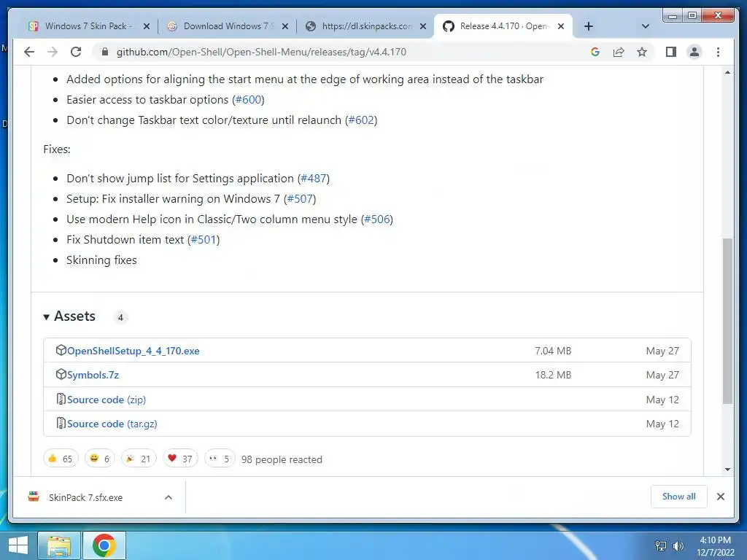
Task: Click the 7.04 MB file size
Action: [x=553, y=351]
